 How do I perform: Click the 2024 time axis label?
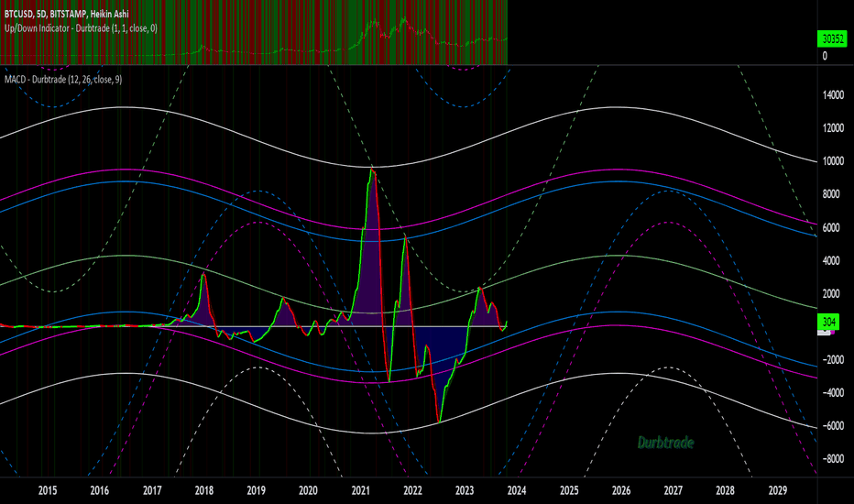[516, 490]
